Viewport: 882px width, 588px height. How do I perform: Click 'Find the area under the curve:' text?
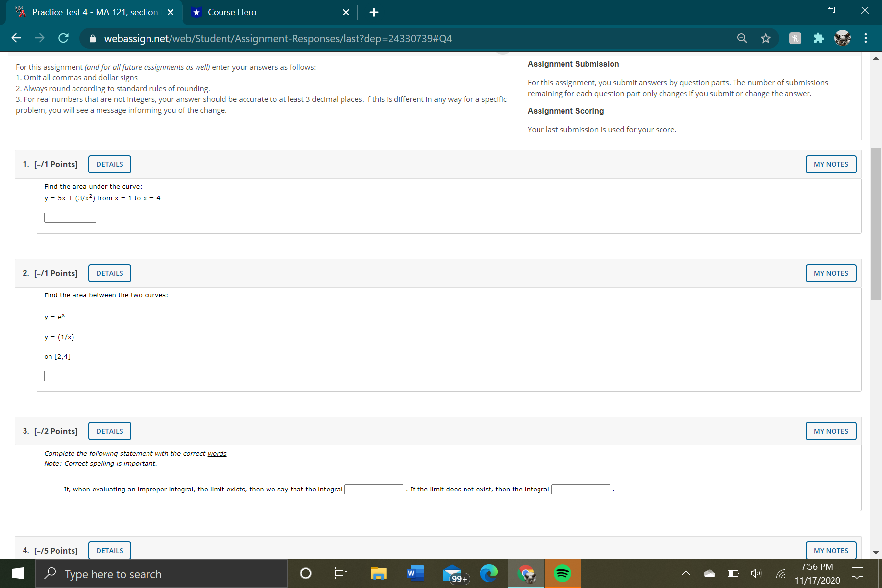pyautogui.click(x=93, y=186)
